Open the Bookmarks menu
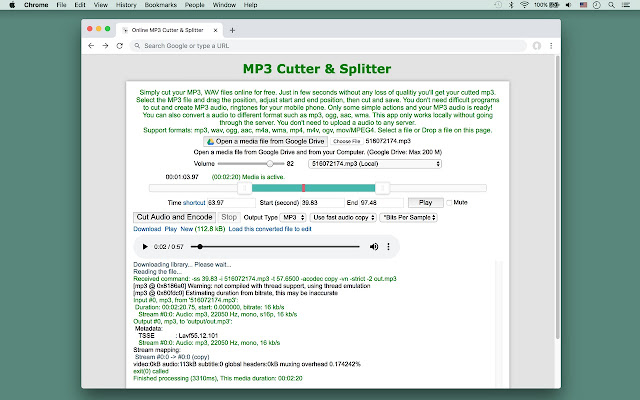The height and width of the screenshot is (400, 640). click(x=161, y=5)
